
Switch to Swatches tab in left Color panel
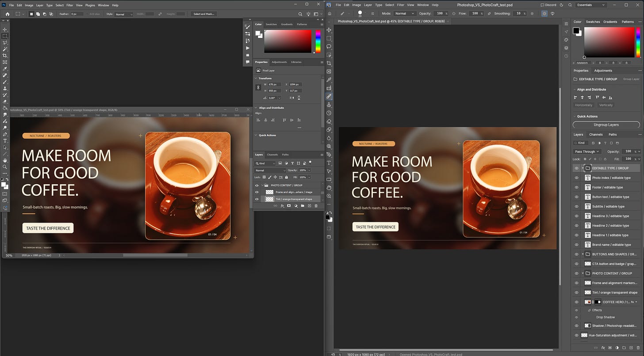[271, 24]
